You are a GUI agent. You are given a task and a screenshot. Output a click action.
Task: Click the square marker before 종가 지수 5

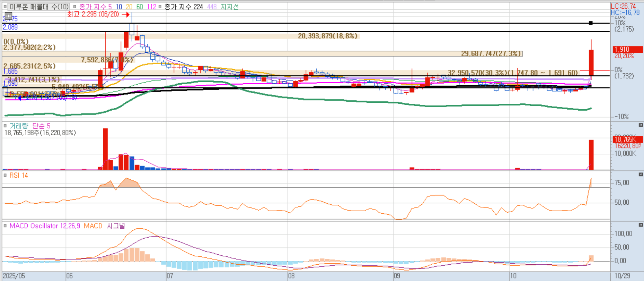pyautogui.click(x=74, y=7)
